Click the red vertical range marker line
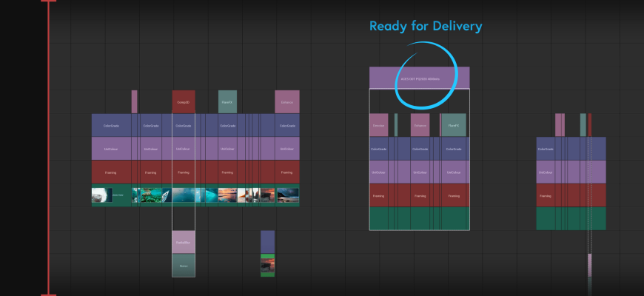The image size is (644, 296). click(48, 148)
